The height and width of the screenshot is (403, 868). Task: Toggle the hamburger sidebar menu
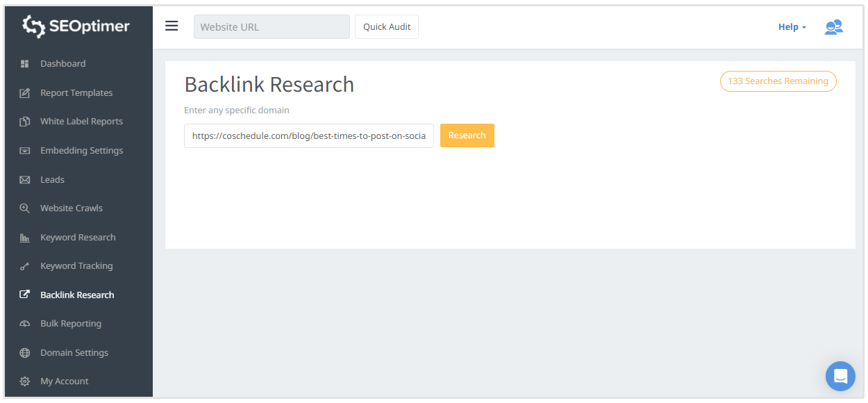tap(172, 26)
